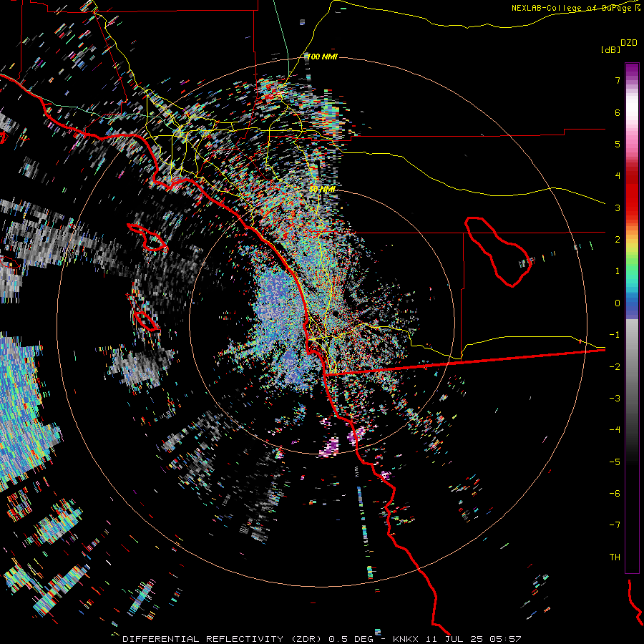This screenshot has width=644, height=644.
Task: Click the "TH" threshold label on scale
Action: point(615,557)
